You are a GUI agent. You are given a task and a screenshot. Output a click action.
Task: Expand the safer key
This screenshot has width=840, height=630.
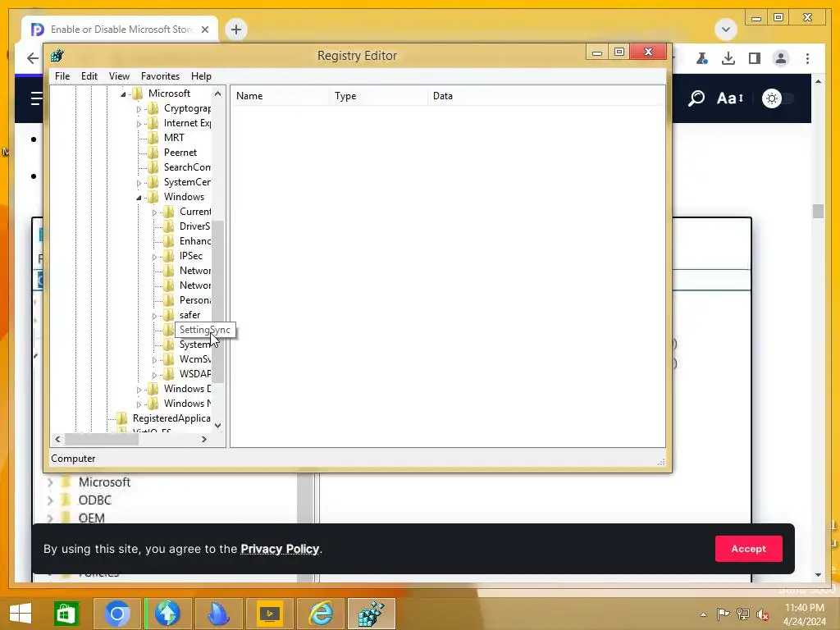pos(154,316)
